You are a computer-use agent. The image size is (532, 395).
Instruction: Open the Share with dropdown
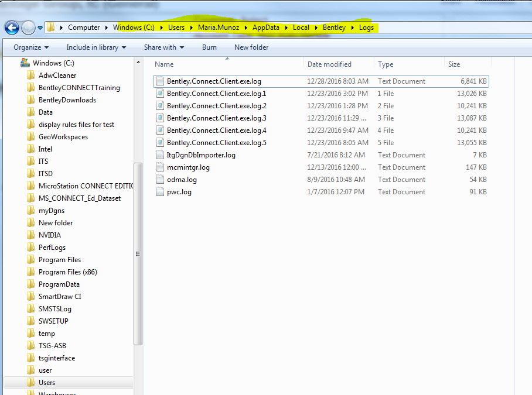pyautogui.click(x=164, y=47)
